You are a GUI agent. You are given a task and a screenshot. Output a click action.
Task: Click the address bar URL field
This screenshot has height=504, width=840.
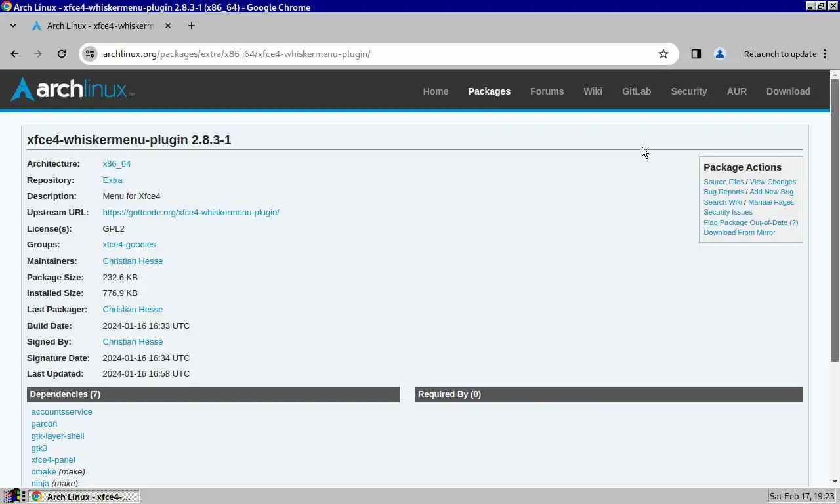pyautogui.click(x=377, y=54)
